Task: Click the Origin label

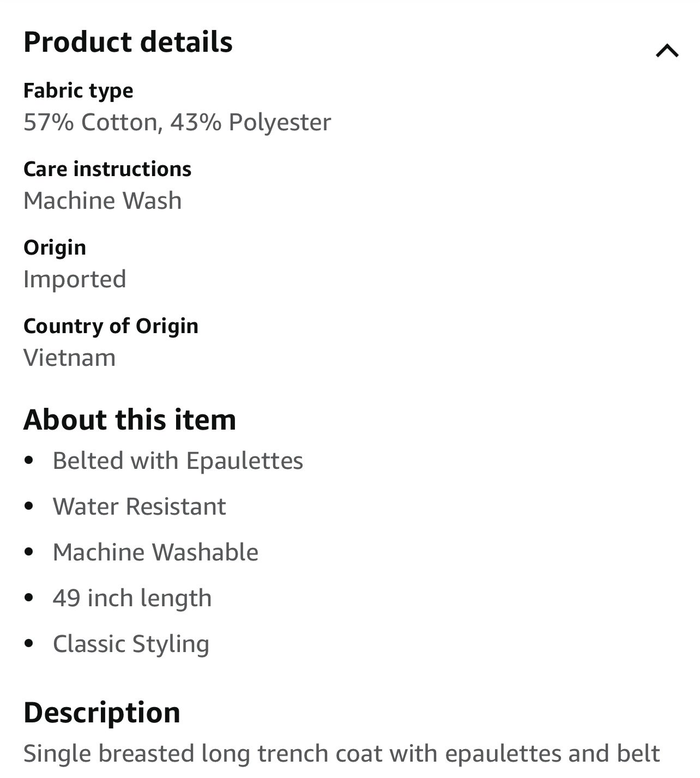Action: click(x=55, y=248)
